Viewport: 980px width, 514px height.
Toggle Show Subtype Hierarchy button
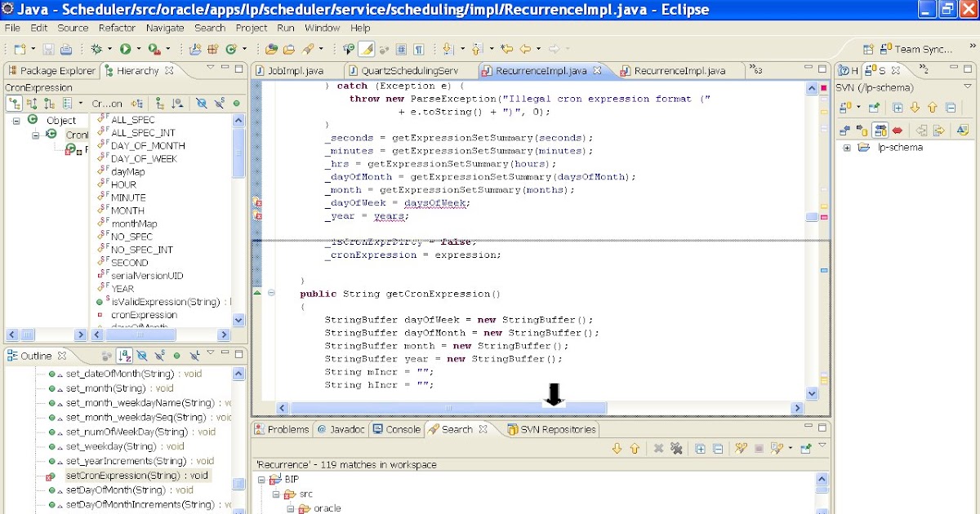(50, 104)
